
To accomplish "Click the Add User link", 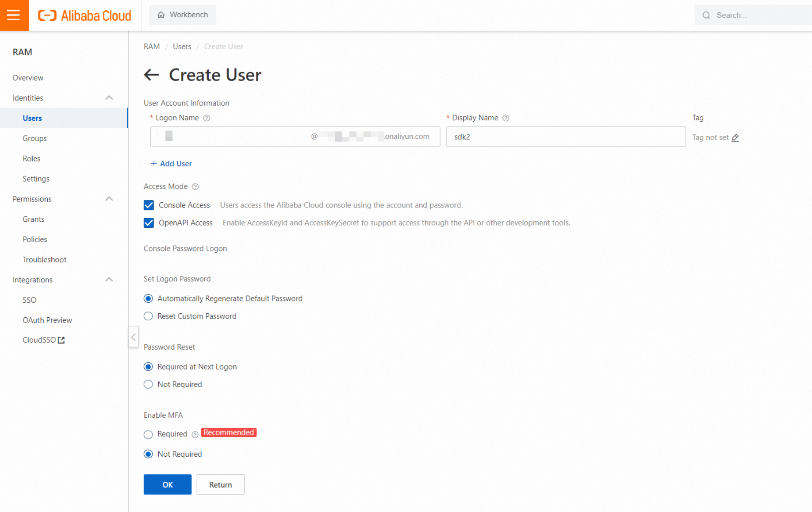I will point(171,164).
